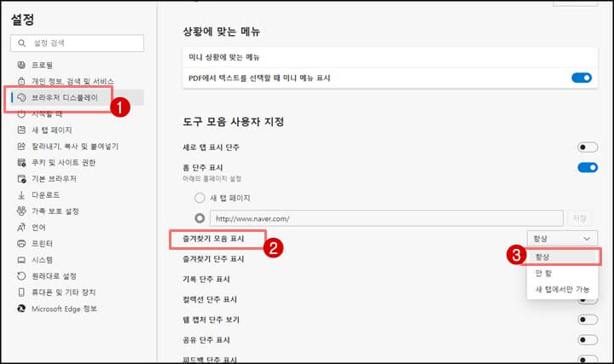The width and height of the screenshot is (614, 364).
Task: Select 새 탭 페이지 radio button
Action: coord(200,198)
